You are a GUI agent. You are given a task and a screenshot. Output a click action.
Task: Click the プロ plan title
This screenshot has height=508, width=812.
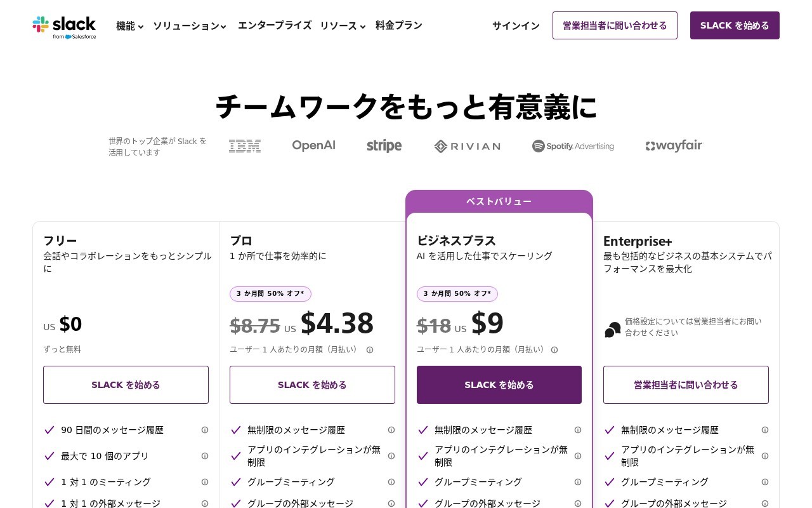pos(241,241)
